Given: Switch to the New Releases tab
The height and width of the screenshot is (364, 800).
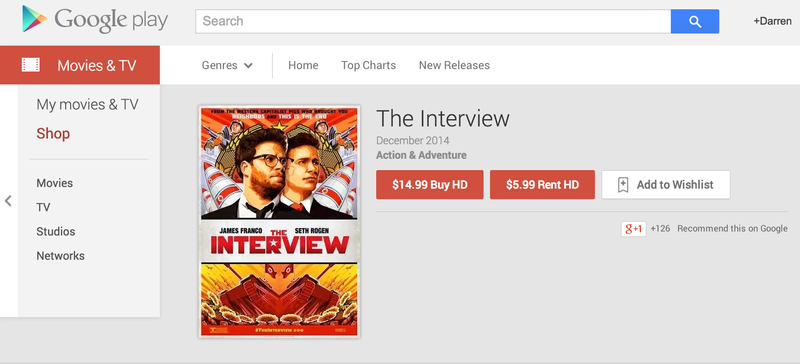Looking at the screenshot, I should (454, 65).
